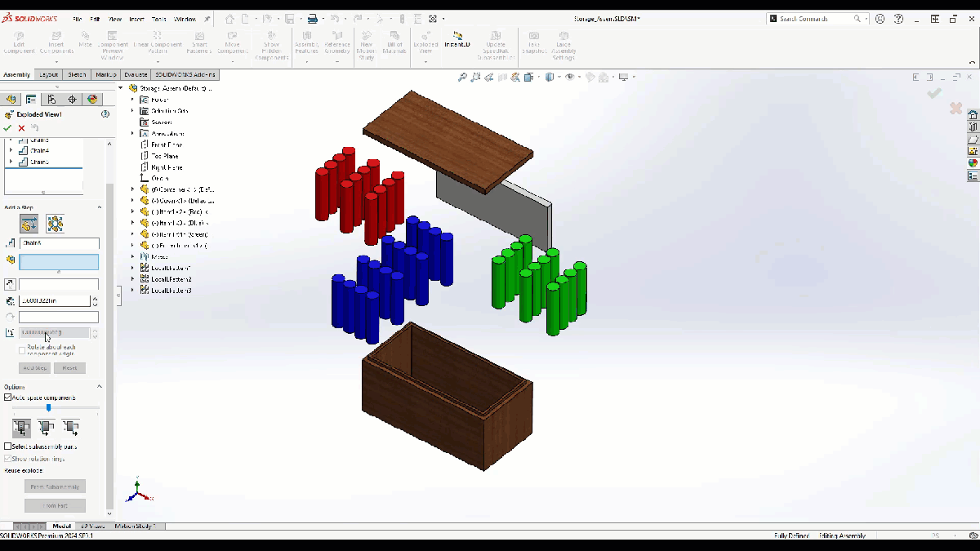Open the Linear Component Pattern dropdown arrow
The image size is (980, 551).
pyautogui.click(x=158, y=61)
